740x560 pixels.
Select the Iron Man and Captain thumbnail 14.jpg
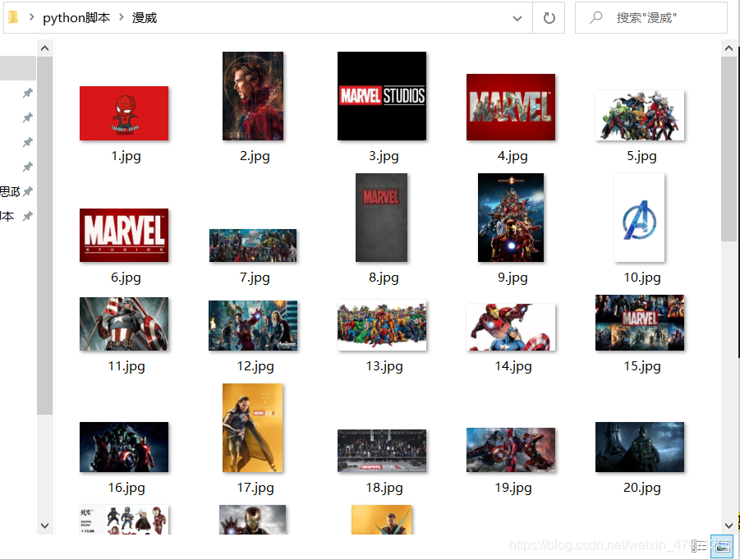pyautogui.click(x=511, y=328)
